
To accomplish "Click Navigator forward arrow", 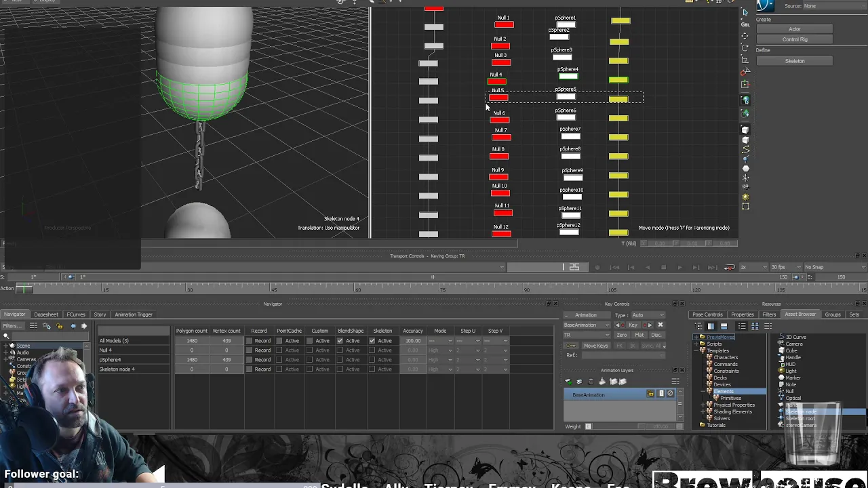I will [x=84, y=326].
